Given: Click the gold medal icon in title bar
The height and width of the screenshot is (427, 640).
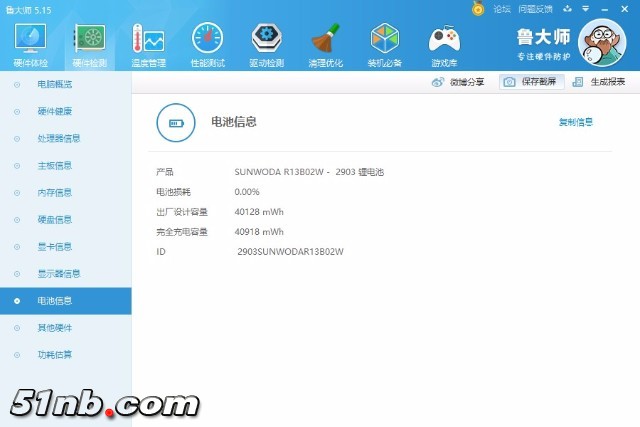Looking at the screenshot, I should [x=478, y=9].
